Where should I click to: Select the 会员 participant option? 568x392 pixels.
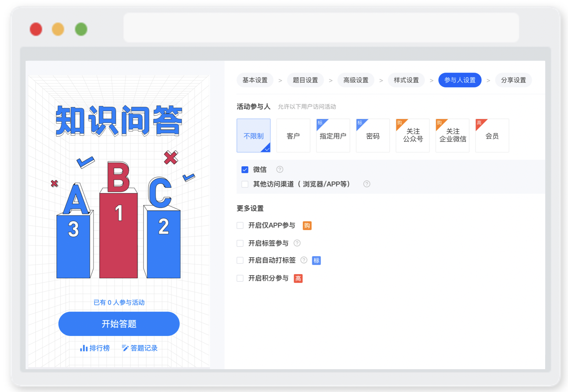(x=492, y=136)
